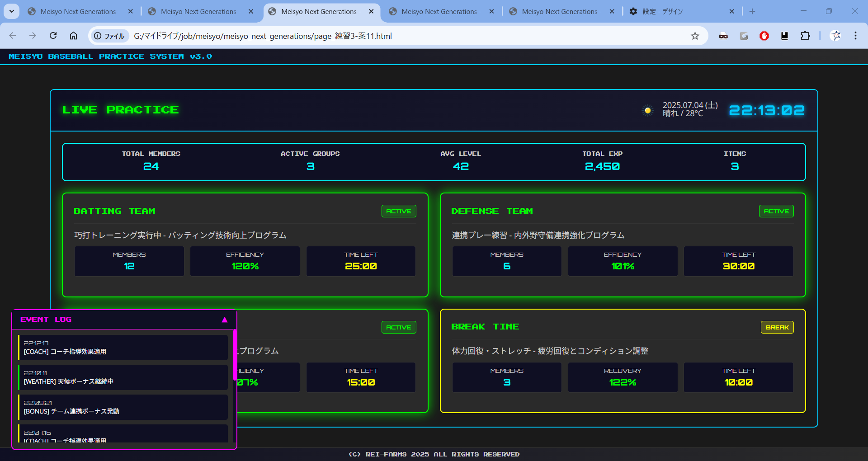Click the Batting Team ACTIVE badge

coord(398,211)
